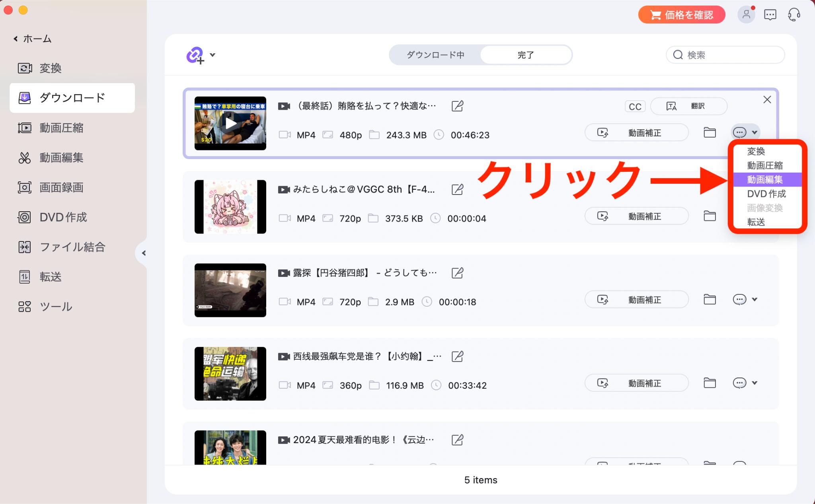Switch to the ダウンロード中 tab
Viewport: 815px width, 504px height.
click(435, 55)
